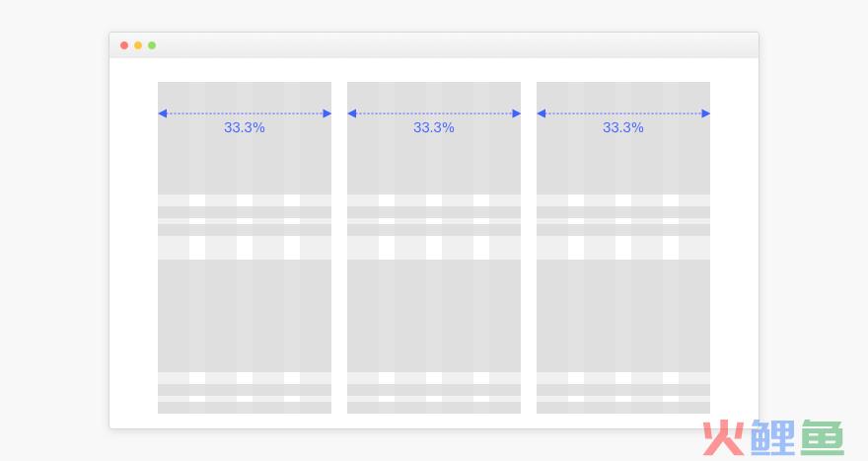Image resolution: width=868 pixels, height=461 pixels.
Task: Click left arrowhead of third column's width indicator
Action: [541, 114]
